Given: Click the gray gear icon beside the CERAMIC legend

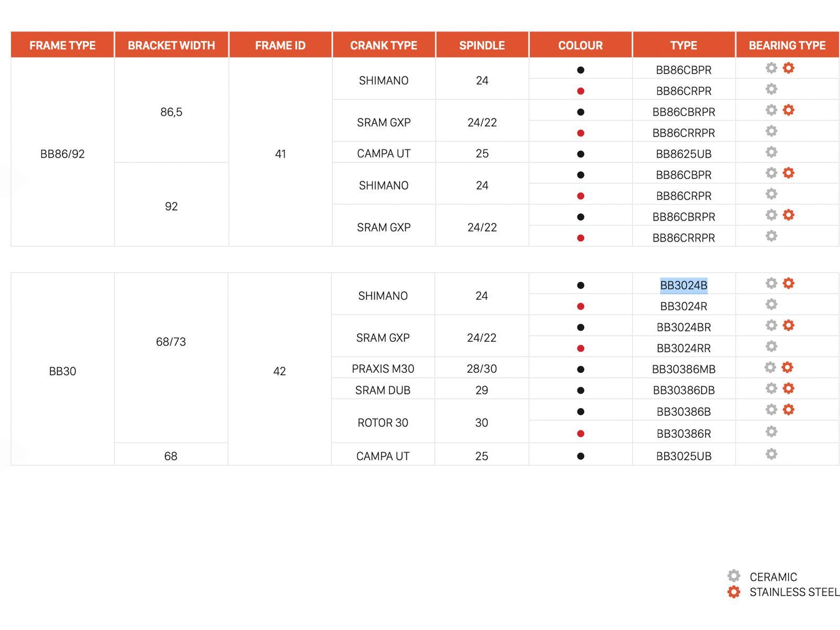Looking at the screenshot, I should coord(733,576).
